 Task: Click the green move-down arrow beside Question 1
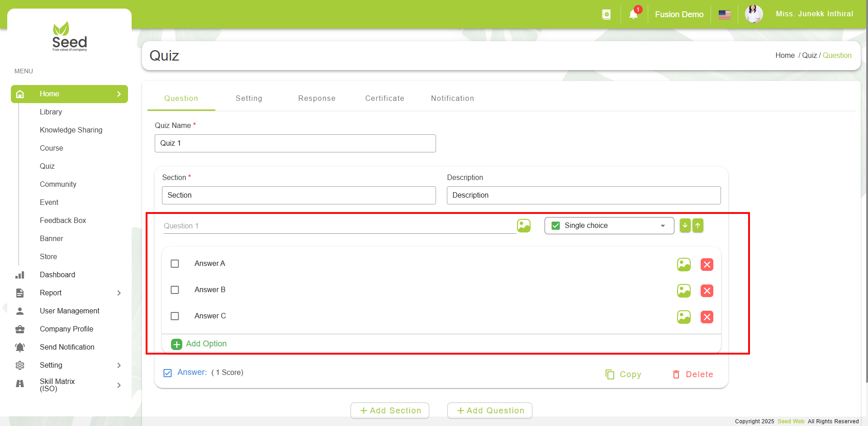pyautogui.click(x=685, y=225)
